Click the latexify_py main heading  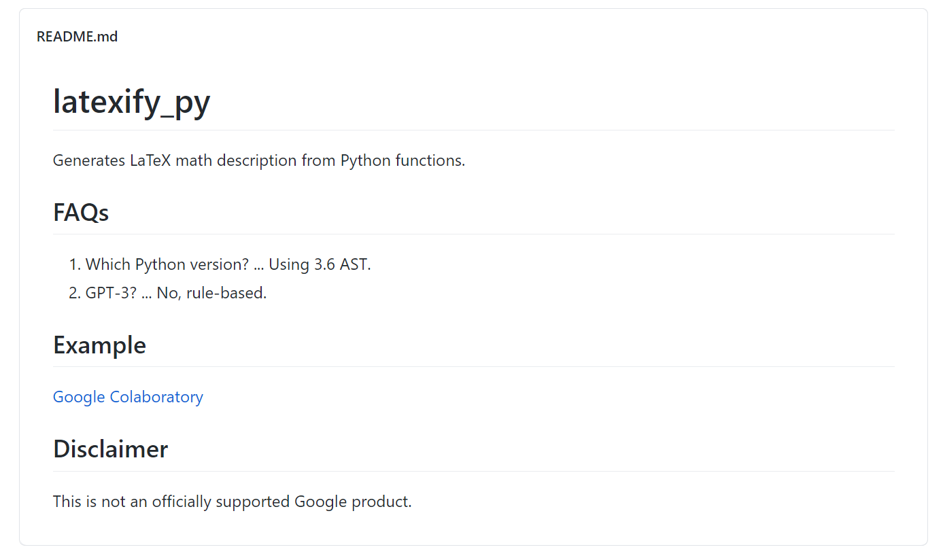tap(132, 103)
